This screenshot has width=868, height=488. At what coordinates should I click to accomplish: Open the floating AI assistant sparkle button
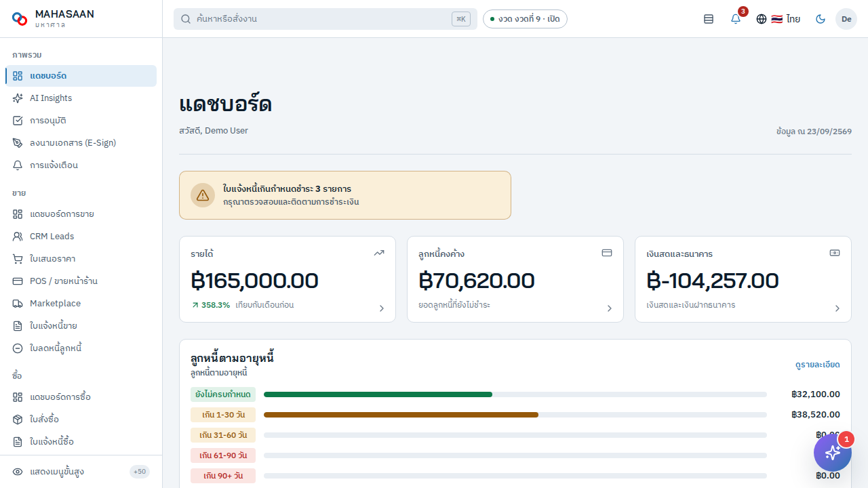(833, 452)
